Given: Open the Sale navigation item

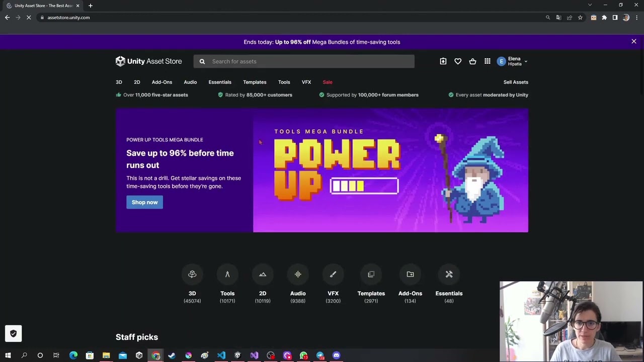Looking at the screenshot, I should [328, 82].
